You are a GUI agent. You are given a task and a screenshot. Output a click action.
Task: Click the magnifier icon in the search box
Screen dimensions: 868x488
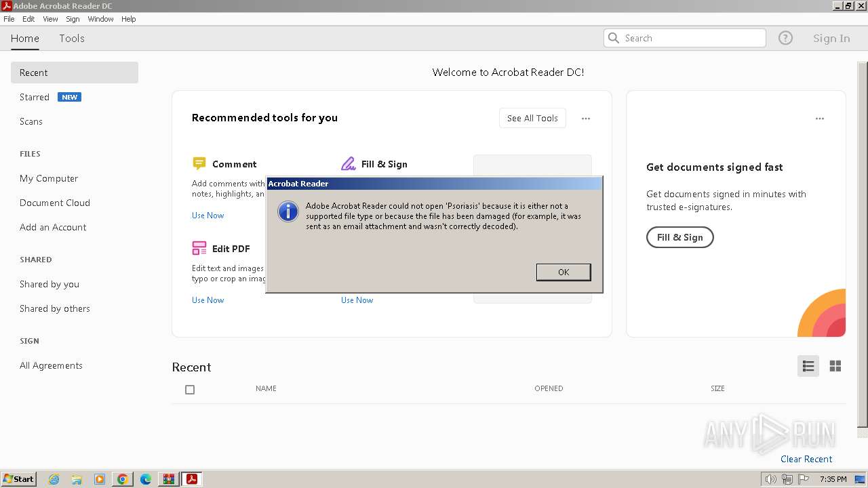pos(614,38)
